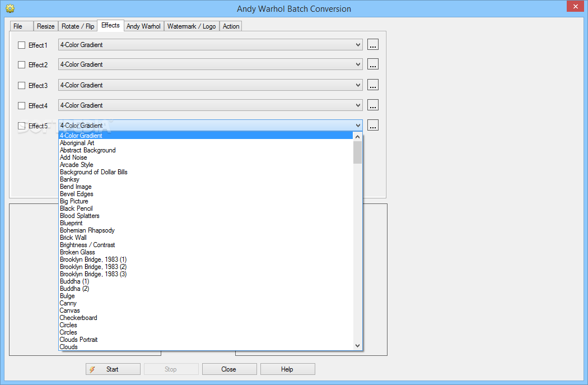Select Big Picture effect
The image size is (588, 385).
[206, 201]
